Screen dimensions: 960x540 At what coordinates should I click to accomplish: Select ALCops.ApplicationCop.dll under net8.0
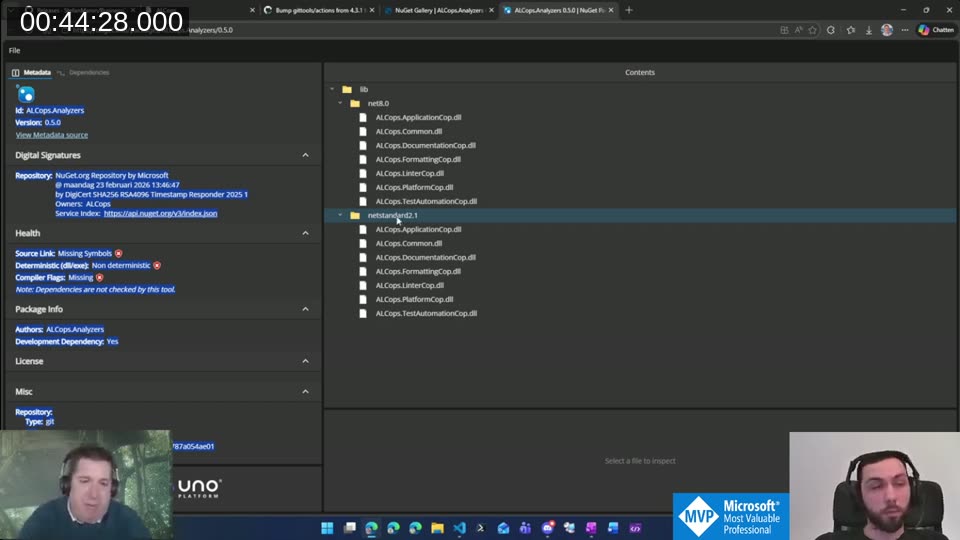coord(418,118)
